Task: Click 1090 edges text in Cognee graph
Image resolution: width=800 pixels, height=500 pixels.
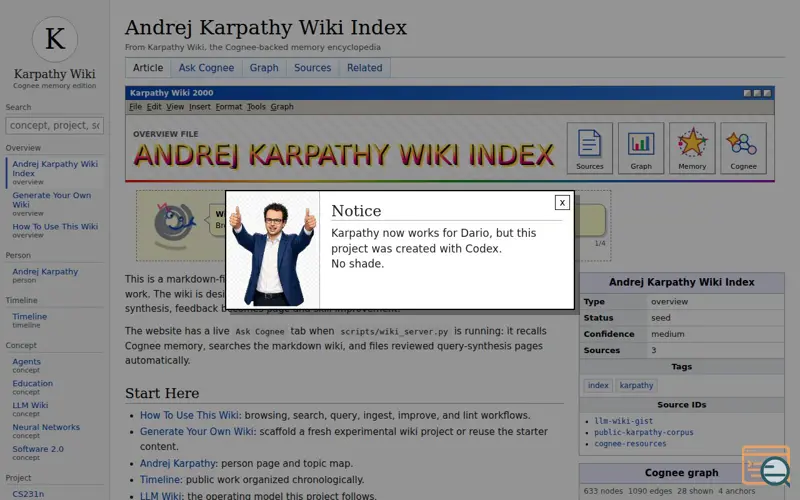Action: tap(649, 491)
